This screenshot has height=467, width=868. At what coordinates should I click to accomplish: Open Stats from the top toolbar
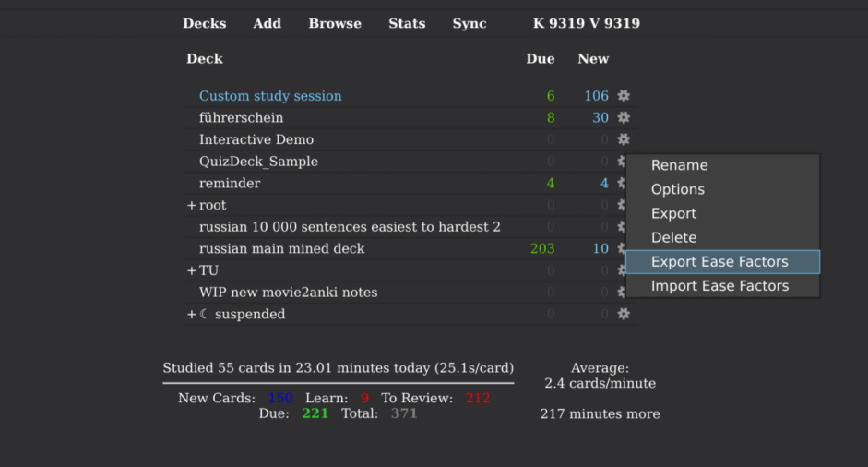coord(407,23)
